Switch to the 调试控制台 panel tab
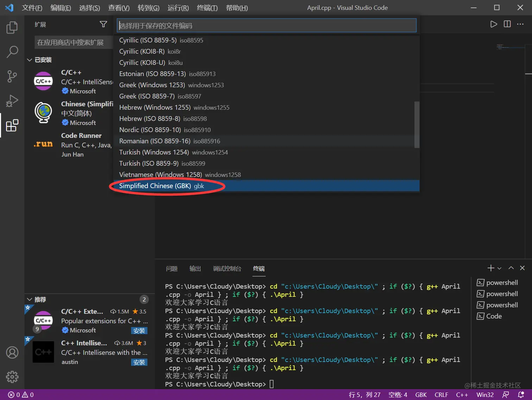This screenshot has height=400, width=532. [x=227, y=268]
